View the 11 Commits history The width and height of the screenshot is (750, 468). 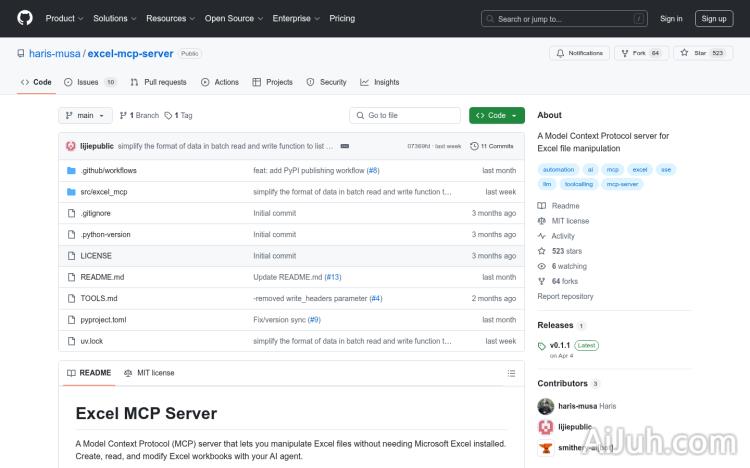492,146
